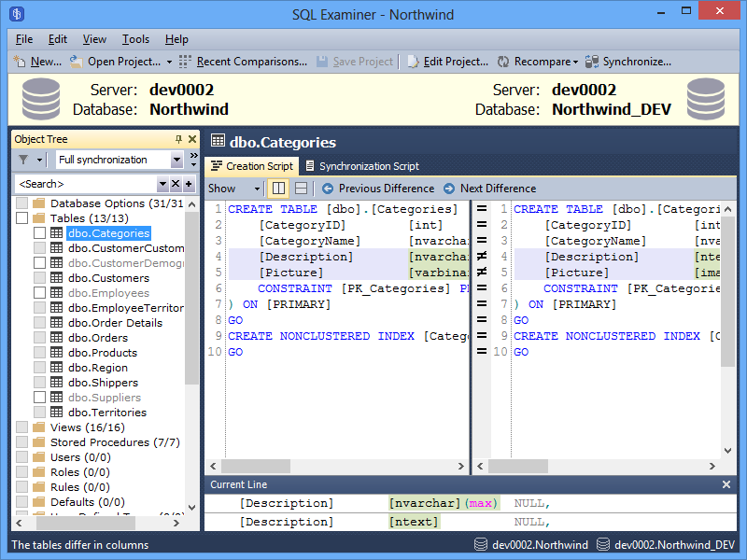Click the Views folder icon

coord(38,427)
